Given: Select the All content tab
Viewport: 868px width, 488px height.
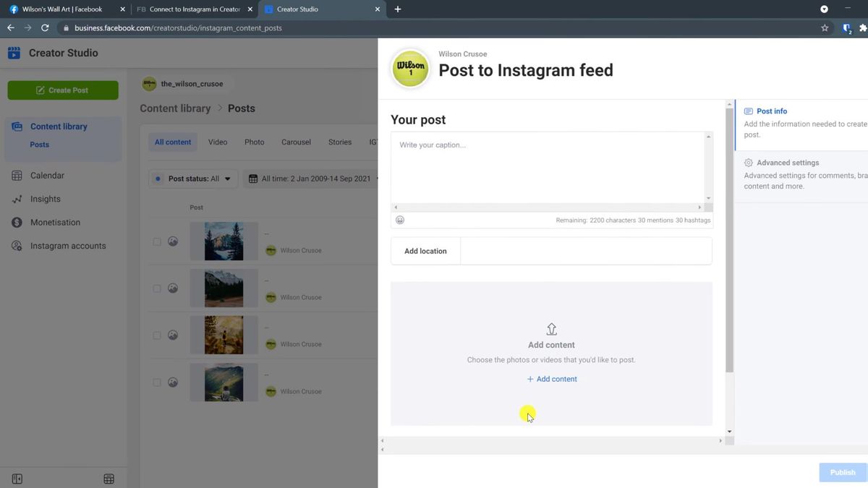Looking at the screenshot, I should [173, 142].
